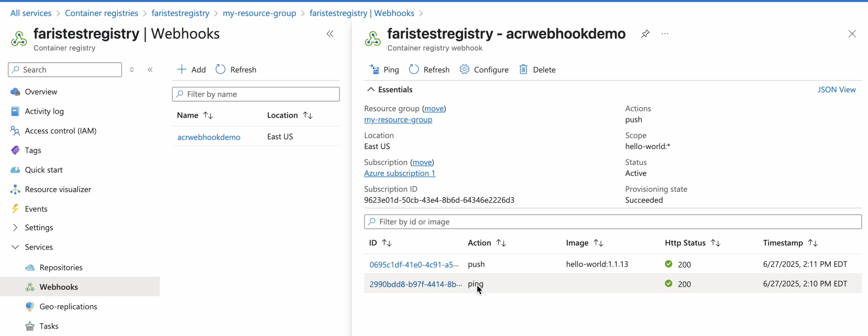Click the Add webhook plus icon

pyautogui.click(x=182, y=69)
